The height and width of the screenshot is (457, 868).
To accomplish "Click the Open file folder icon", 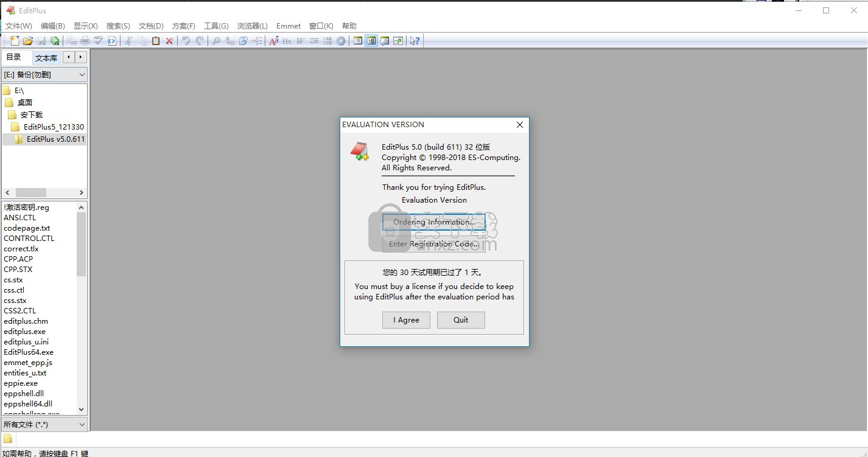I will [28, 41].
